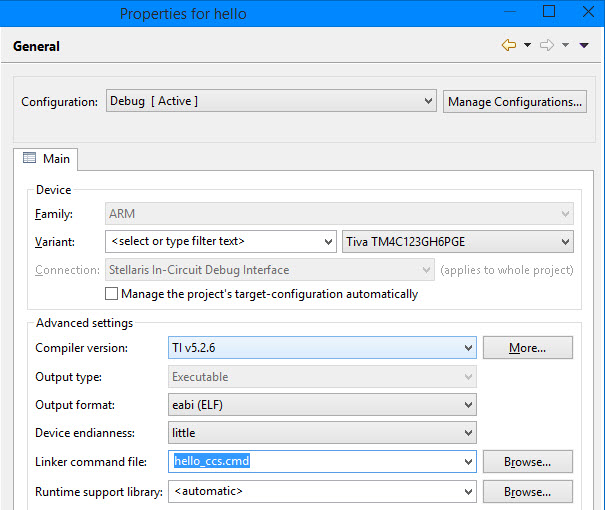Click the More button for compiler version
The image size is (605, 510).
527,348
